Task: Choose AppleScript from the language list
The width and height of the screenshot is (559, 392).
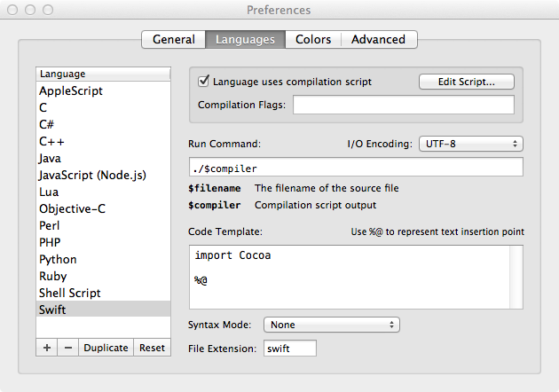Action: coord(71,90)
